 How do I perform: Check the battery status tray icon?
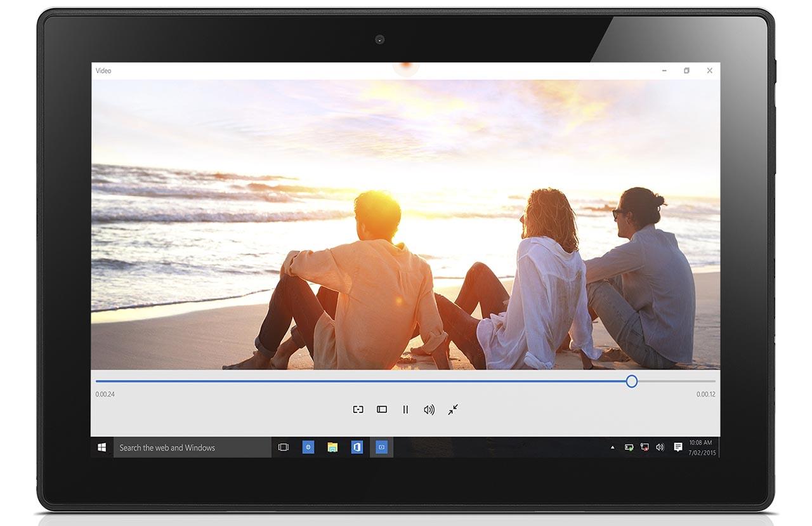click(x=629, y=447)
